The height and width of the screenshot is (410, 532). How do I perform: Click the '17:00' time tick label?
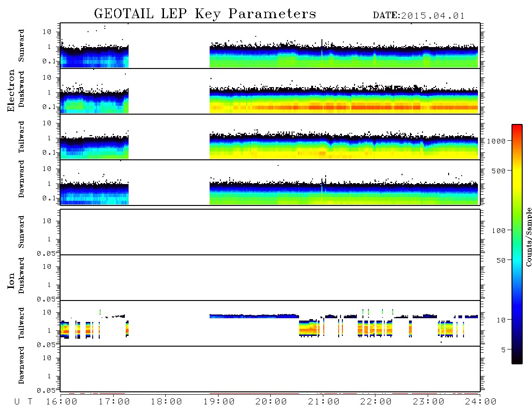[114, 402]
